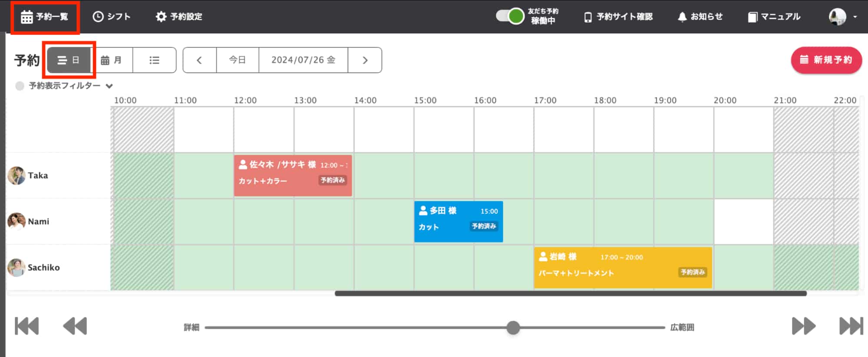Open the 予約一覧 reservation list tab
The width and height of the screenshot is (868, 357).
45,17
